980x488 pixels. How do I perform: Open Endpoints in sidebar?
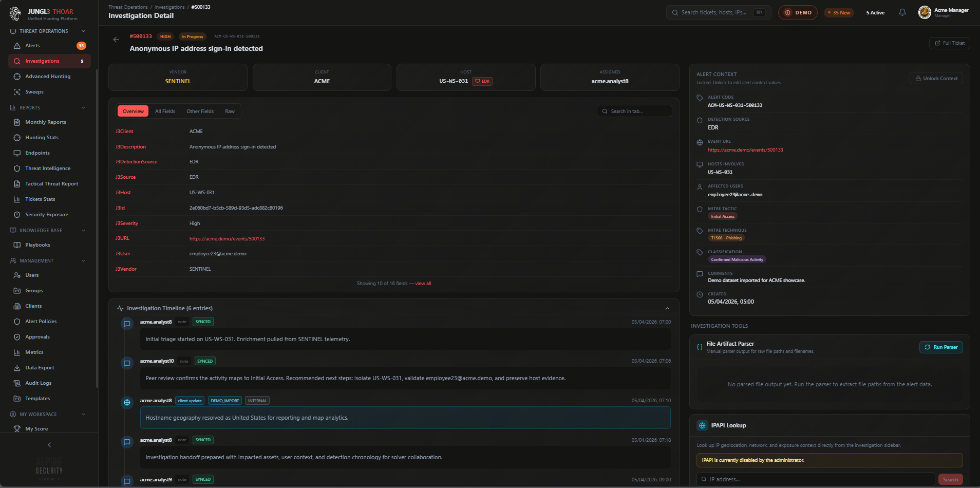coord(49,153)
